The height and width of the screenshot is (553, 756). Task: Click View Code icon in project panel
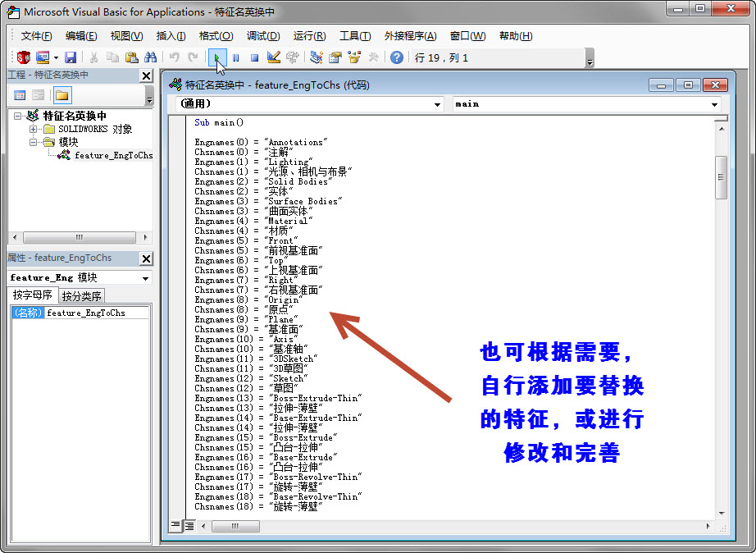[x=20, y=95]
